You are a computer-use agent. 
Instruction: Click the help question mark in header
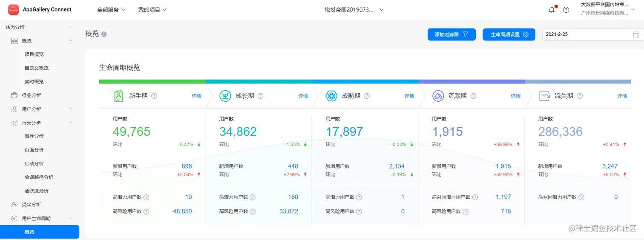(566, 10)
